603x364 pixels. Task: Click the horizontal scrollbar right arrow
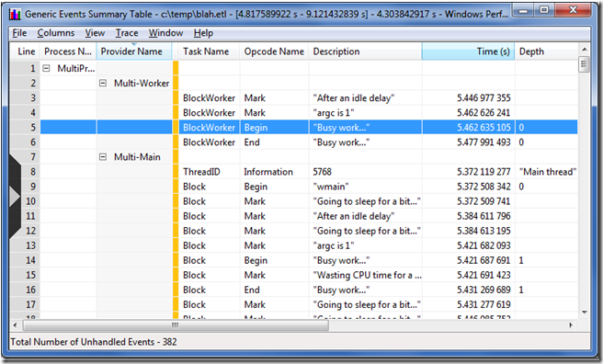(571, 325)
